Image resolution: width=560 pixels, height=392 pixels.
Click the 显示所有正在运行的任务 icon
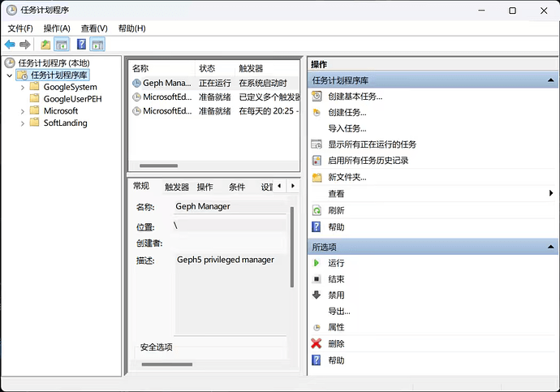coord(317,144)
